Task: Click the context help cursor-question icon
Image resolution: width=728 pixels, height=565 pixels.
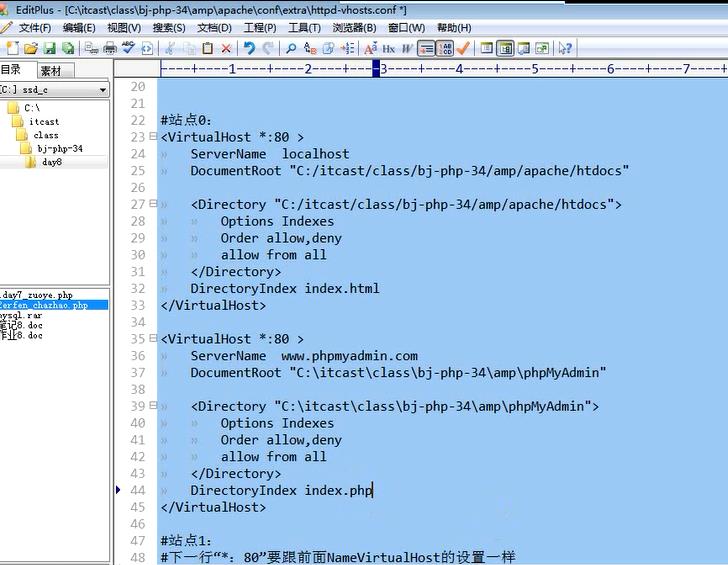Action: 565,48
